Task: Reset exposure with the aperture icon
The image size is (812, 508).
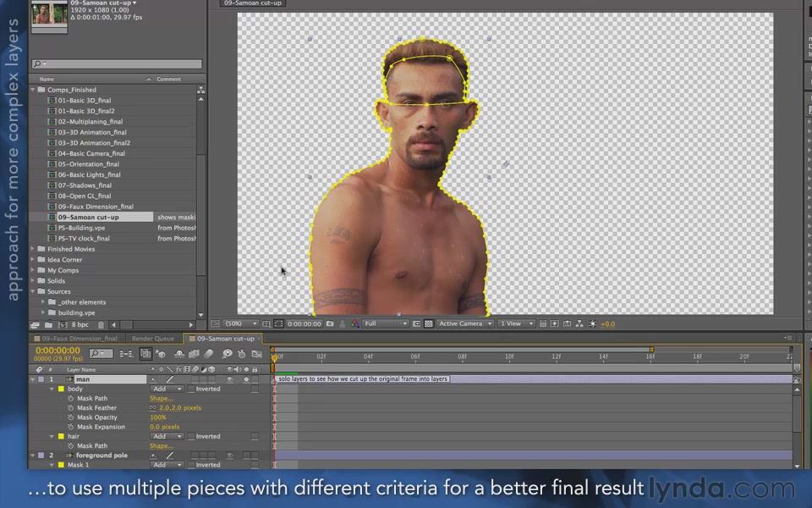Action: [593, 324]
